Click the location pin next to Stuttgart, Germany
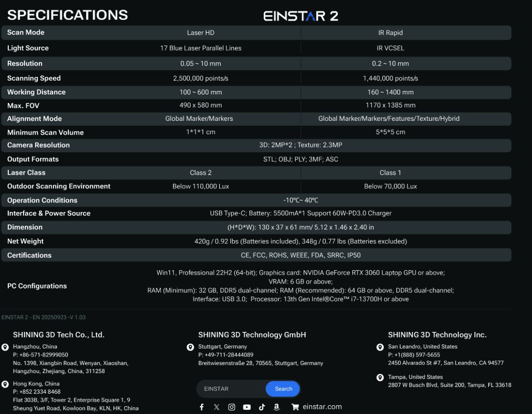The height and width of the screenshot is (414, 532). [x=191, y=347]
